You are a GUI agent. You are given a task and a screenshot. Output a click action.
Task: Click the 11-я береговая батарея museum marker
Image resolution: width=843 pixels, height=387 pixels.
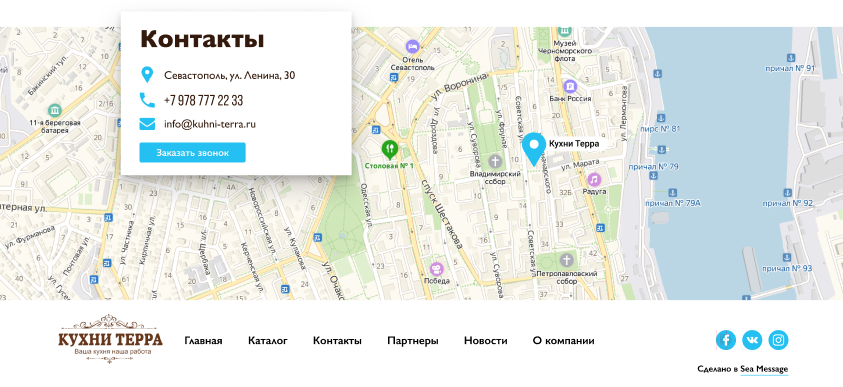54,111
